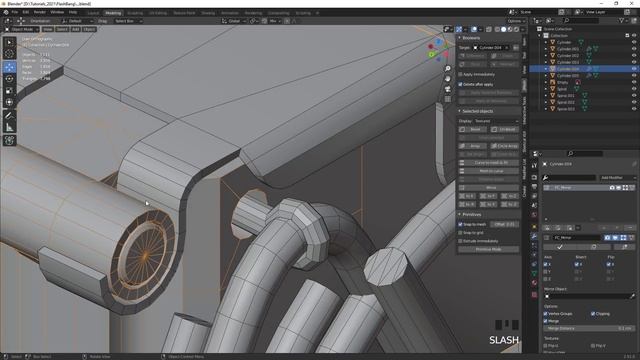The image size is (640, 360).
Task: Adjust the Merge Distance slider
Action: 589,328
